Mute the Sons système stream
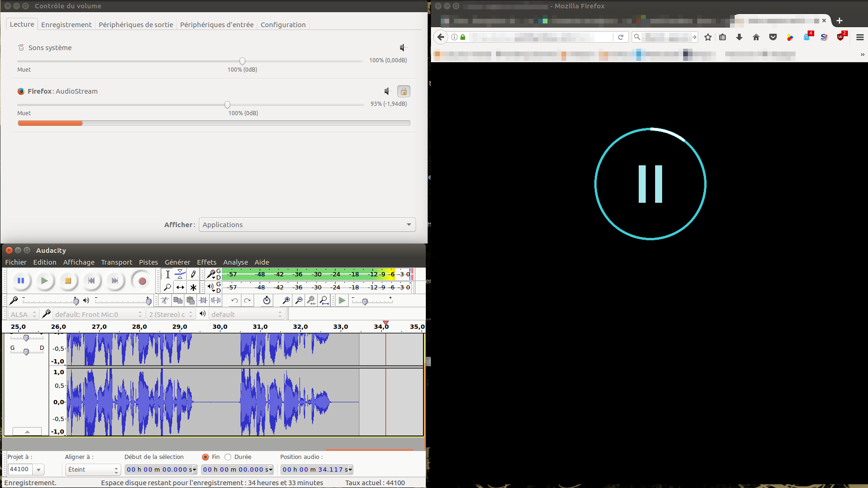 [x=402, y=48]
